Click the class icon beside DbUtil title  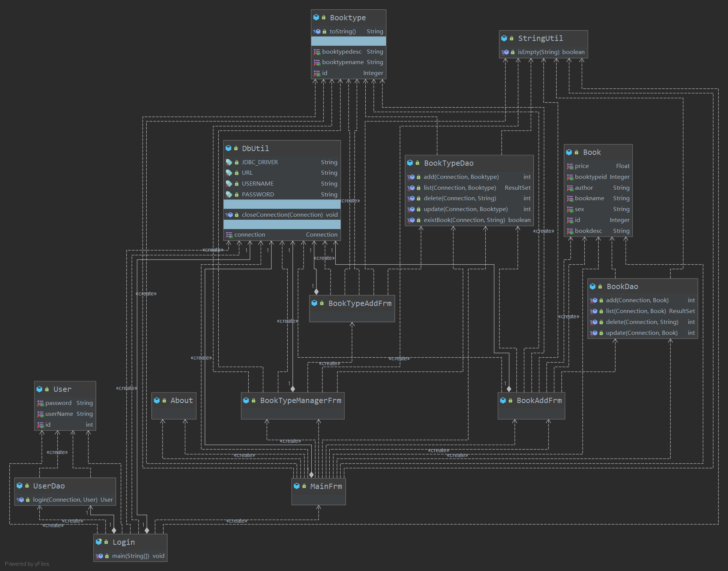pos(228,148)
